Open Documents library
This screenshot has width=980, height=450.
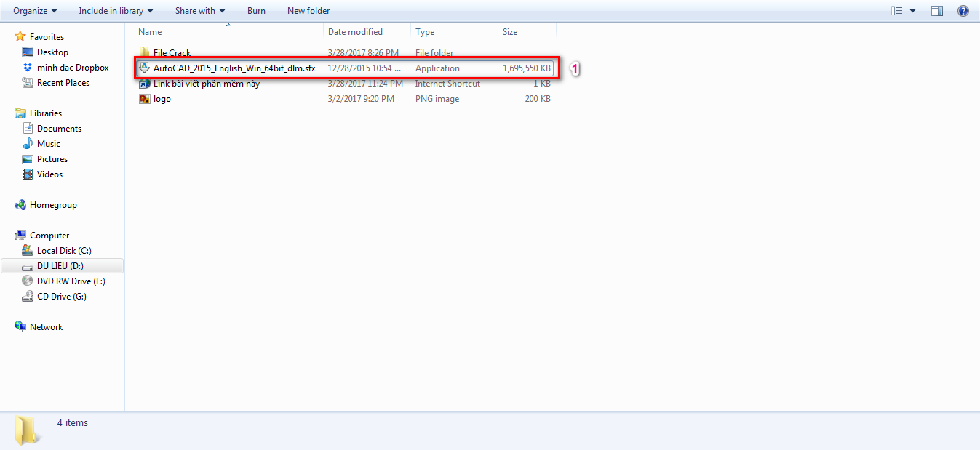click(x=59, y=129)
